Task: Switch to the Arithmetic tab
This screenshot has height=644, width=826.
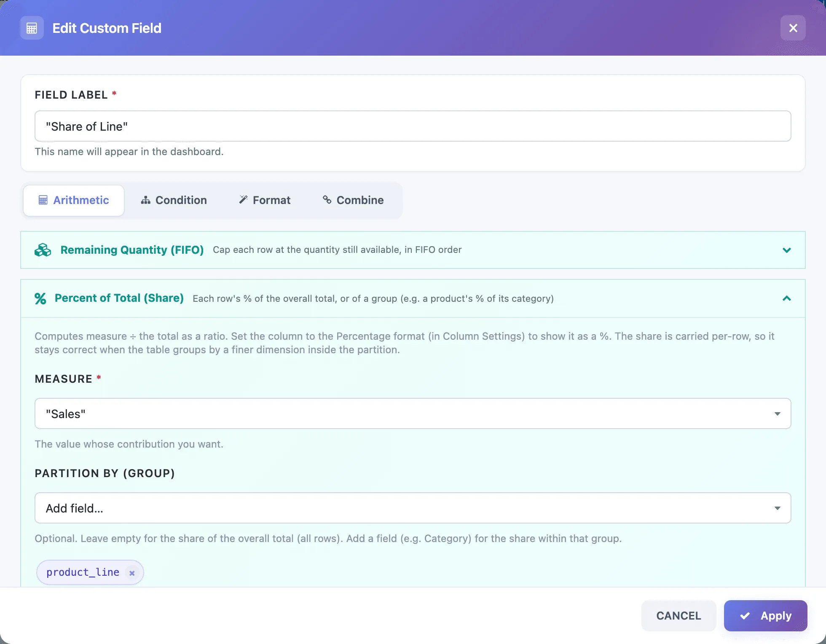Action: (x=74, y=200)
